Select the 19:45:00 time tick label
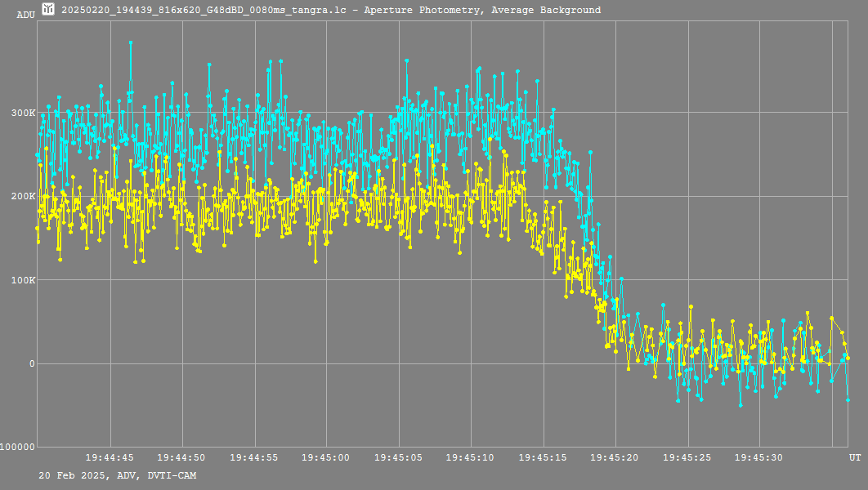The image size is (868, 490). (x=326, y=458)
